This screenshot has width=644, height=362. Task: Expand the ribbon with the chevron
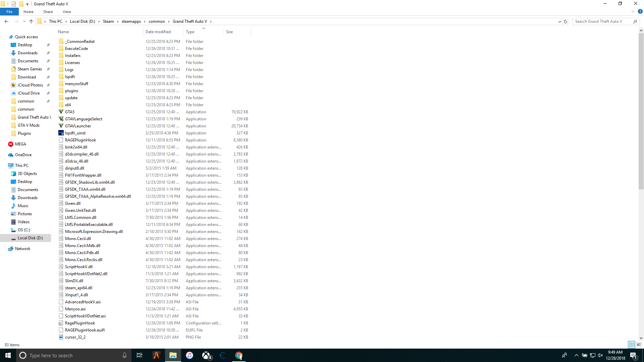click(633, 11)
